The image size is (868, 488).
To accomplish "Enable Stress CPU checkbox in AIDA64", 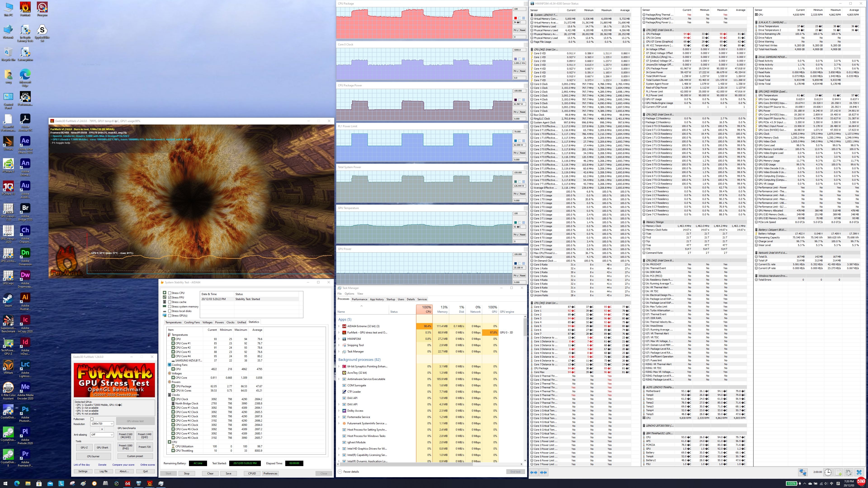I will point(170,293).
